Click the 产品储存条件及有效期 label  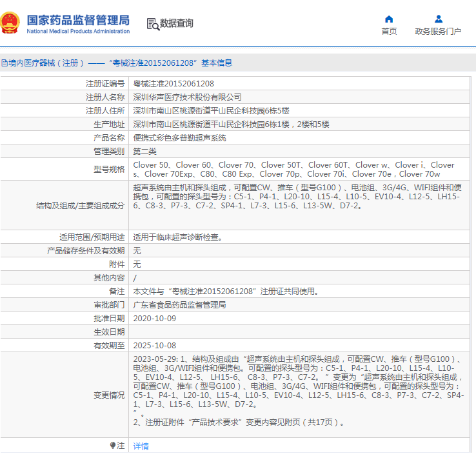(x=86, y=250)
